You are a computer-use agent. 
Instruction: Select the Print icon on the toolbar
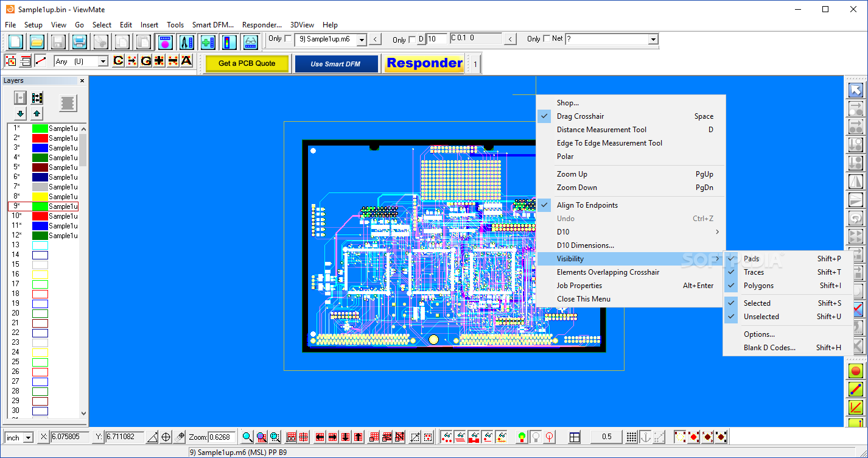[80, 41]
